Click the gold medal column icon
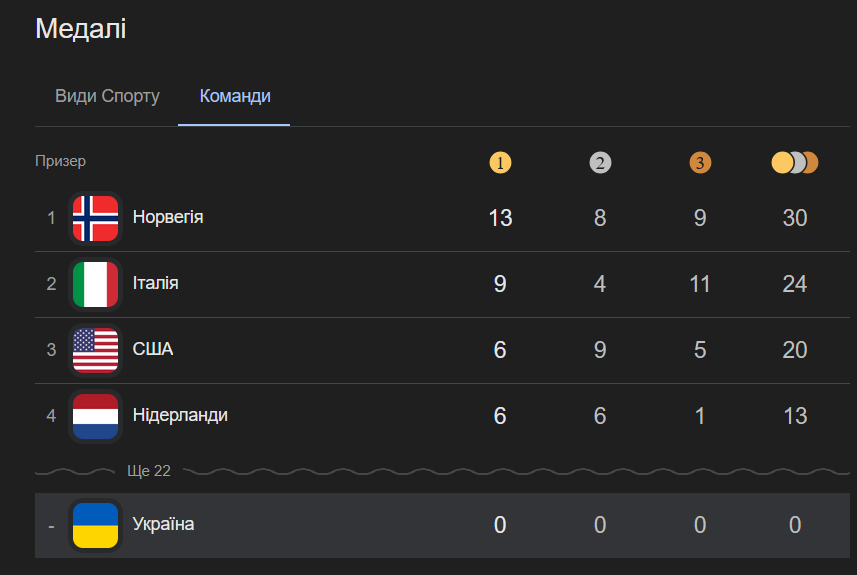Image resolution: width=857 pixels, height=575 pixels. point(500,162)
